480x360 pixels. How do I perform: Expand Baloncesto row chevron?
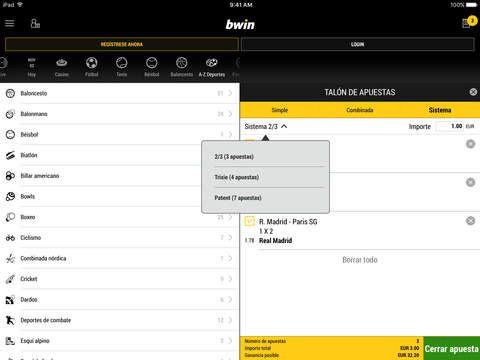tap(230, 93)
